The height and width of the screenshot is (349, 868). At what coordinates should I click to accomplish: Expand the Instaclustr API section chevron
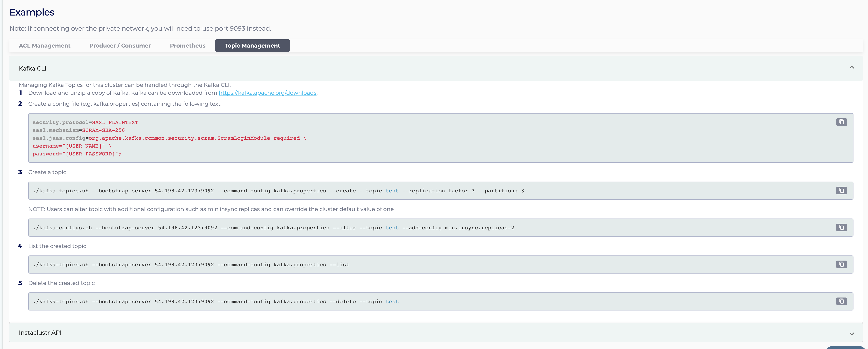click(x=852, y=333)
